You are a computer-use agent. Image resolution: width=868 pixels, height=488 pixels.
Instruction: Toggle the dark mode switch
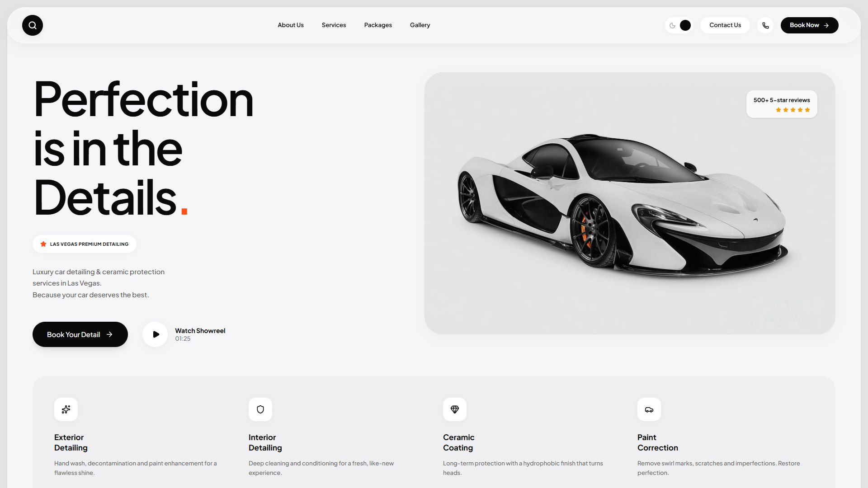(679, 25)
